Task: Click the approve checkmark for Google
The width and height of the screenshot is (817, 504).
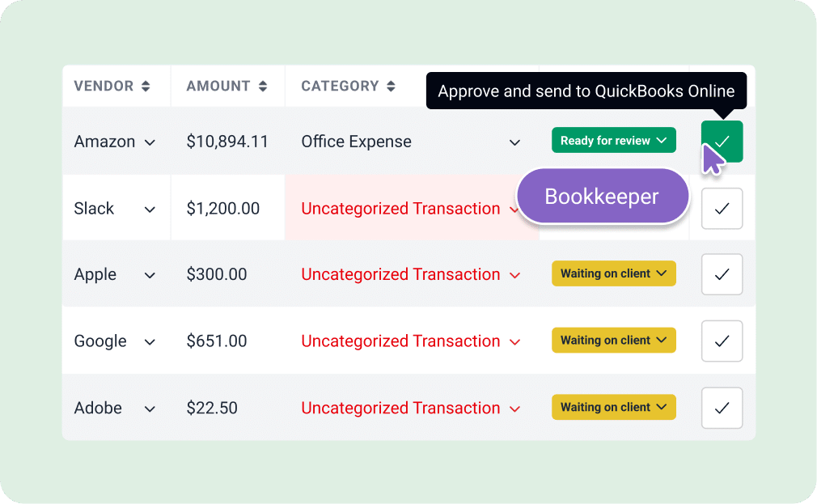Action: 722,341
